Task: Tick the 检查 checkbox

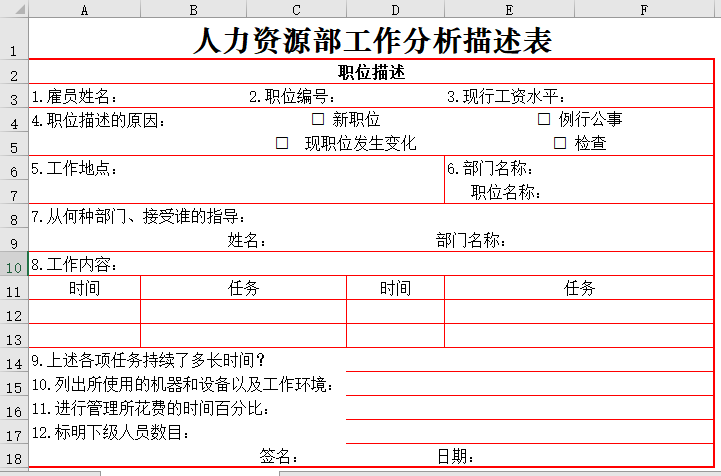Action: point(560,143)
